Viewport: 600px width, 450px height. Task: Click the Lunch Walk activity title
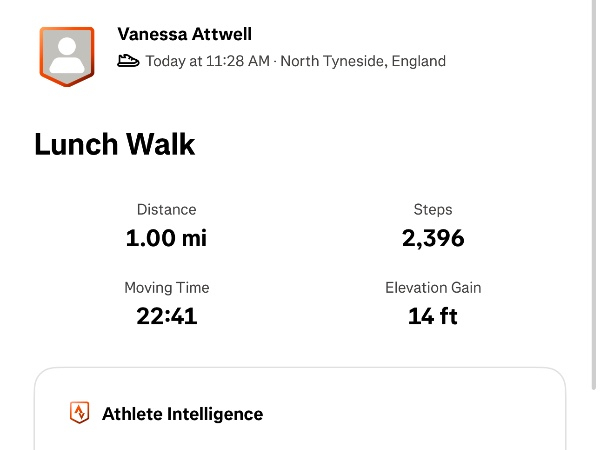[114, 145]
